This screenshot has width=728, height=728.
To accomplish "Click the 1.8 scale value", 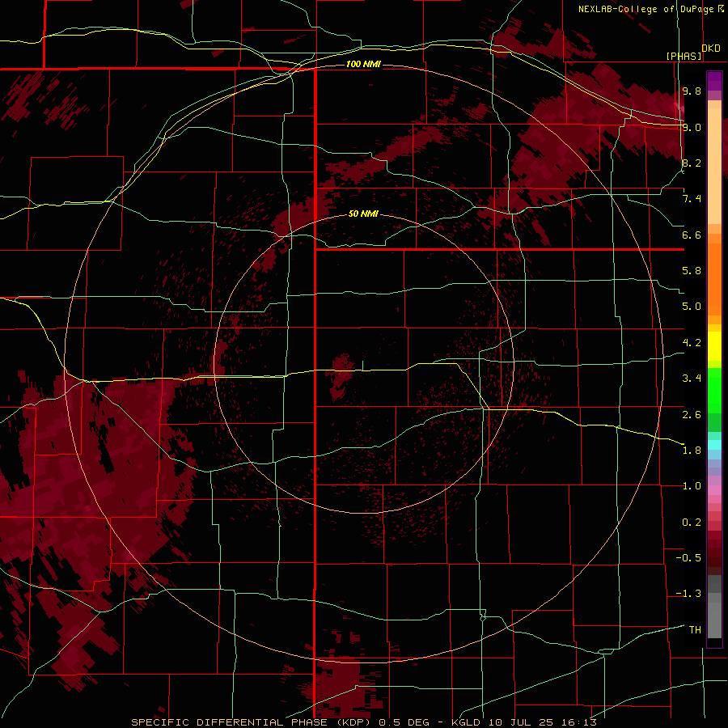I will (692, 451).
